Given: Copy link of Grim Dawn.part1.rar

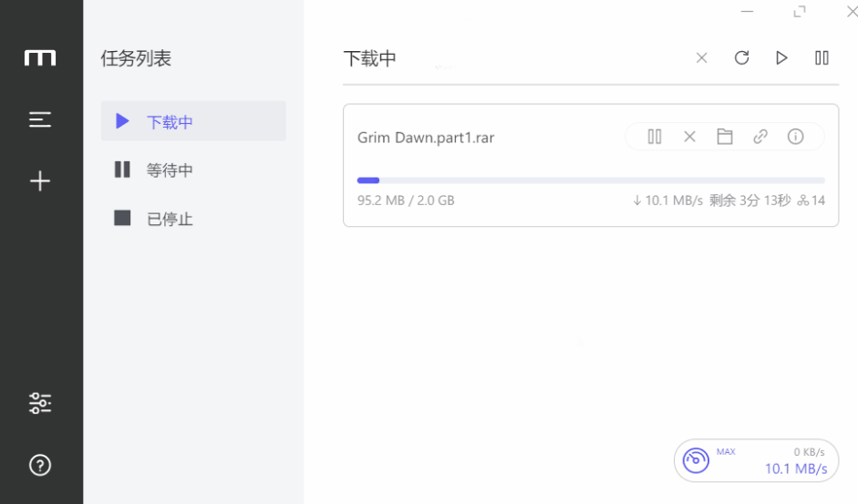Looking at the screenshot, I should tap(760, 137).
